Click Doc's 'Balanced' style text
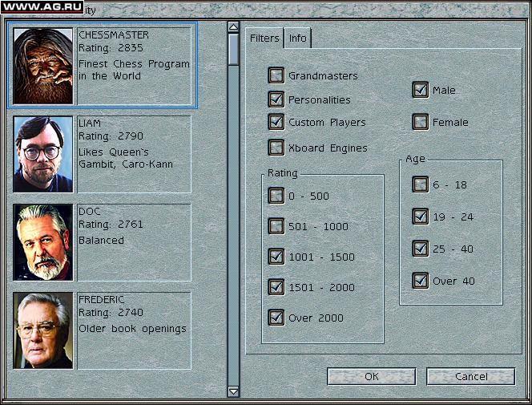 point(101,241)
